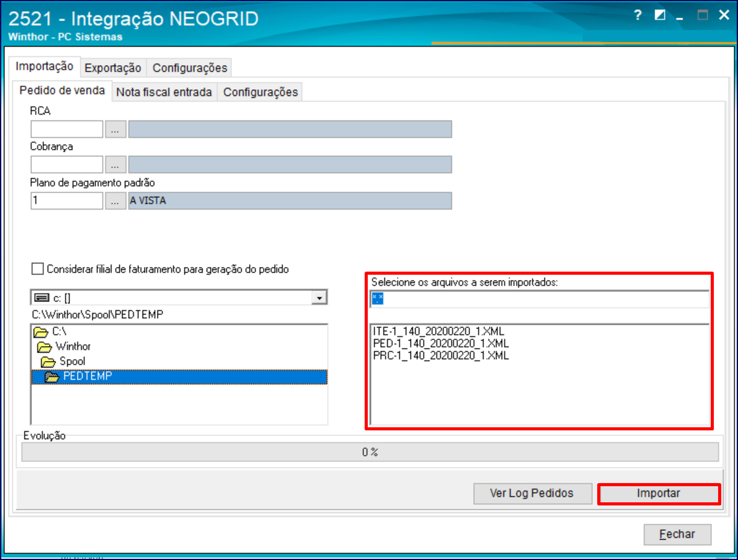Viewport: 738px width, 560px height.
Task: Click the Evolução progress bar at 0 %
Action: [x=370, y=452]
